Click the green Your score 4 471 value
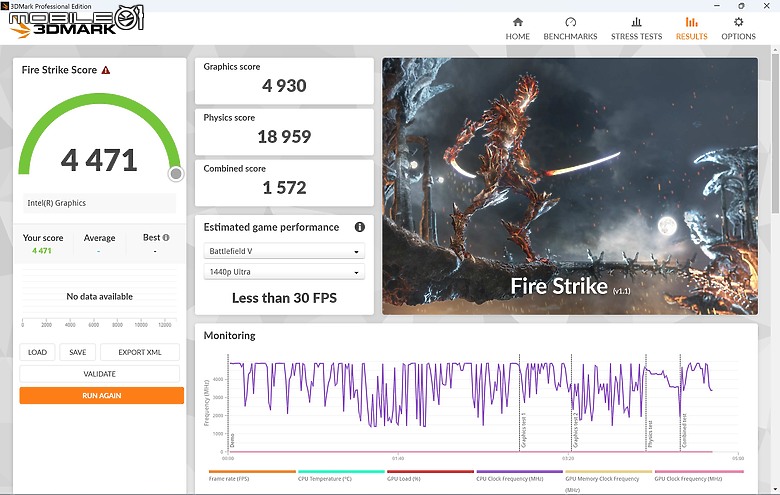780x495 pixels. click(x=42, y=251)
